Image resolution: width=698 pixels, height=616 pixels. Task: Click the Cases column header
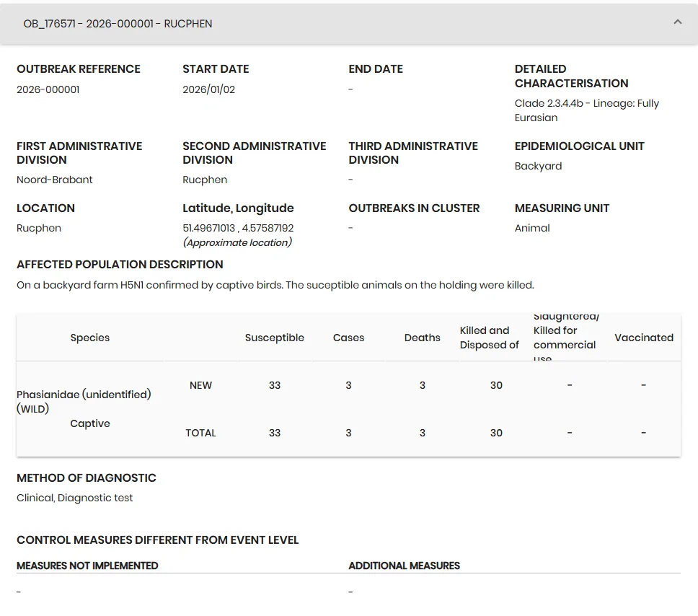(348, 338)
